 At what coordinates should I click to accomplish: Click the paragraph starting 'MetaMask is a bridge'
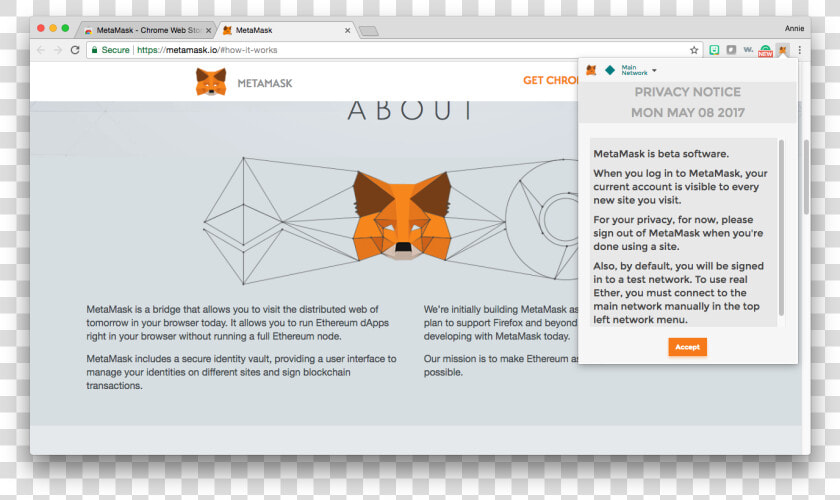[237, 323]
